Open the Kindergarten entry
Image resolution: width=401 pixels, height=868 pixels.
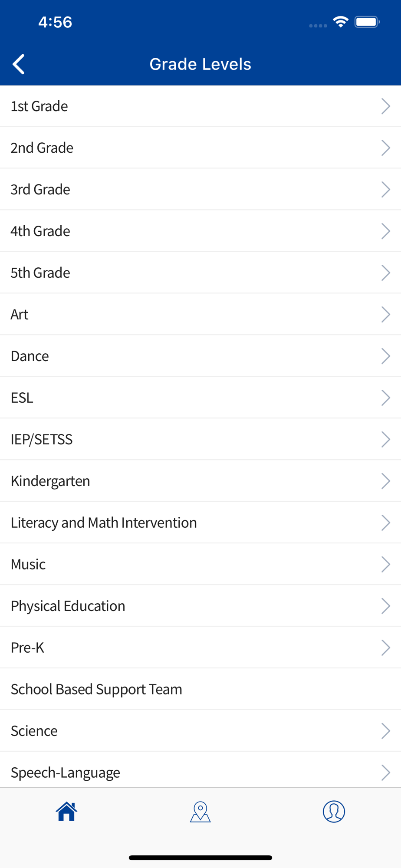pos(200,481)
